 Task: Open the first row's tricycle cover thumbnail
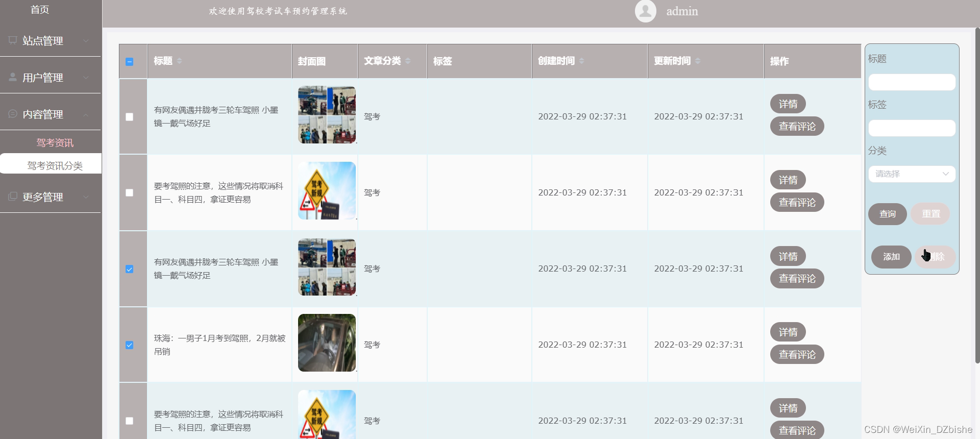[327, 114]
